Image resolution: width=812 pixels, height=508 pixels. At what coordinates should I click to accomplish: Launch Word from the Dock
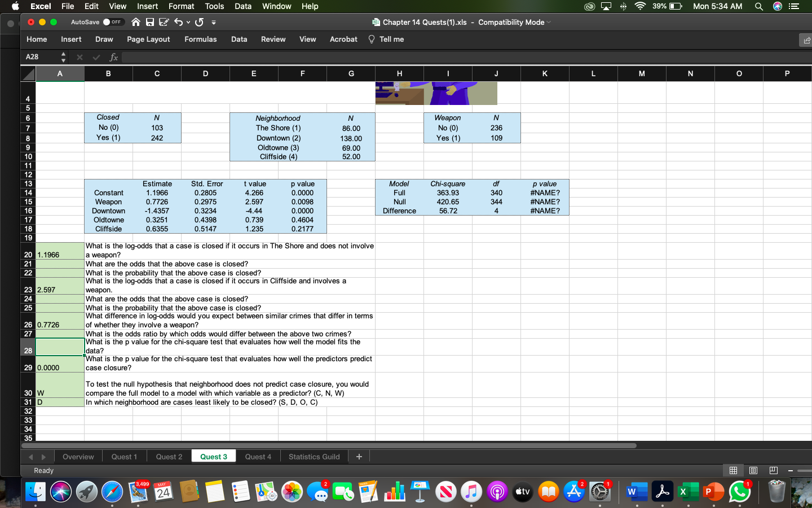coord(636,492)
